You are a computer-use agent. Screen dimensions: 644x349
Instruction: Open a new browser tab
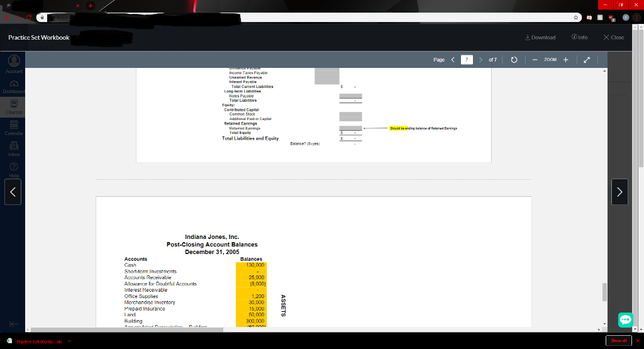coord(91,5)
